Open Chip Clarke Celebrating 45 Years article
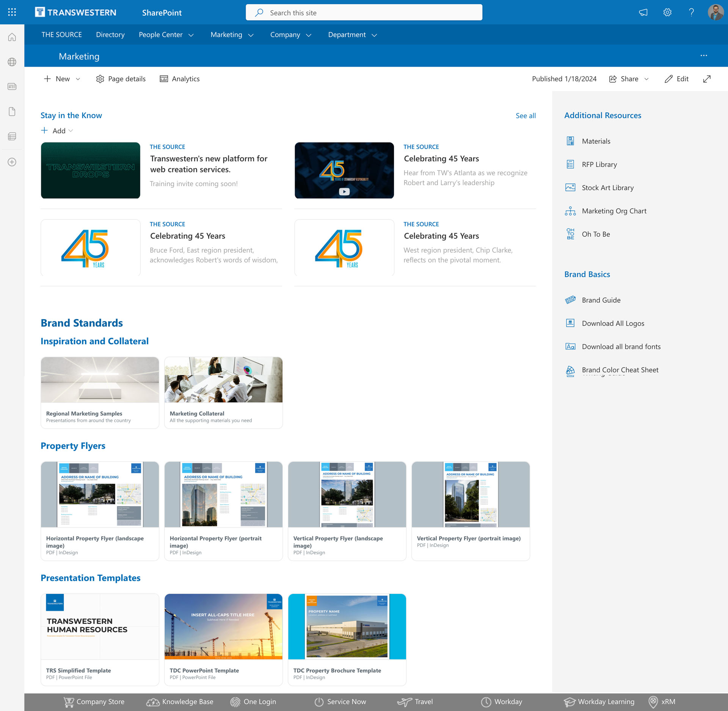Image resolution: width=728 pixels, height=711 pixels. (x=441, y=236)
